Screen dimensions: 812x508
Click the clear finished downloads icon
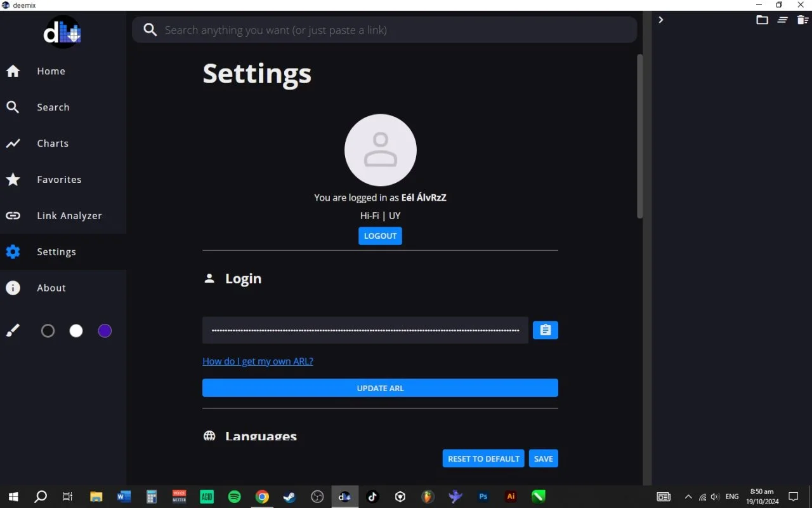[783, 20]
